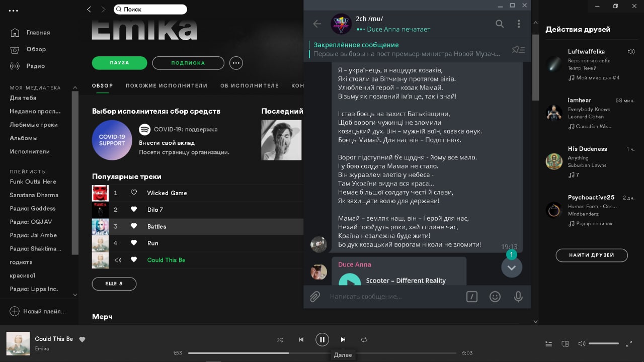Open the pinned message bar
The image size is (644, 362).
[x=407, y=49]
